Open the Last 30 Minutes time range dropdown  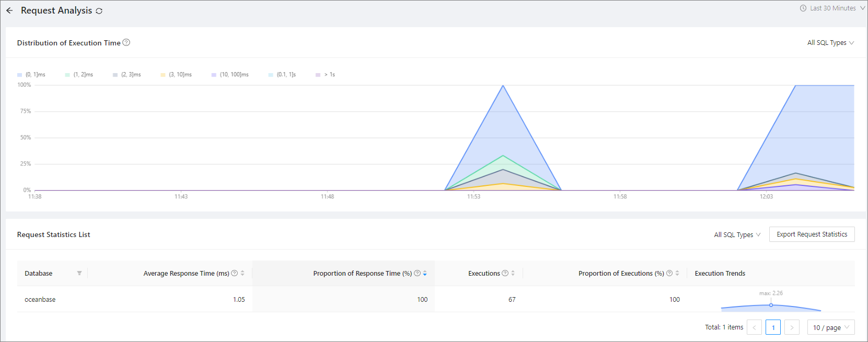coord(832,8)
